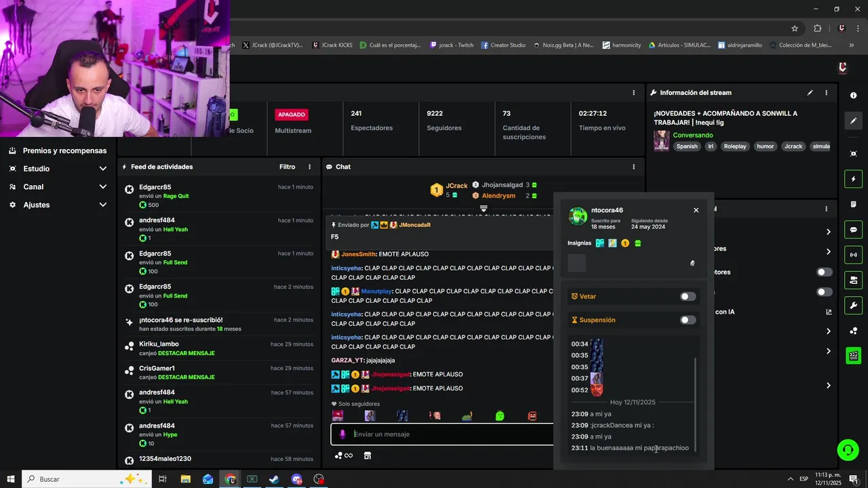Click the ntocora46 profile avatar

tap(578, 216)
